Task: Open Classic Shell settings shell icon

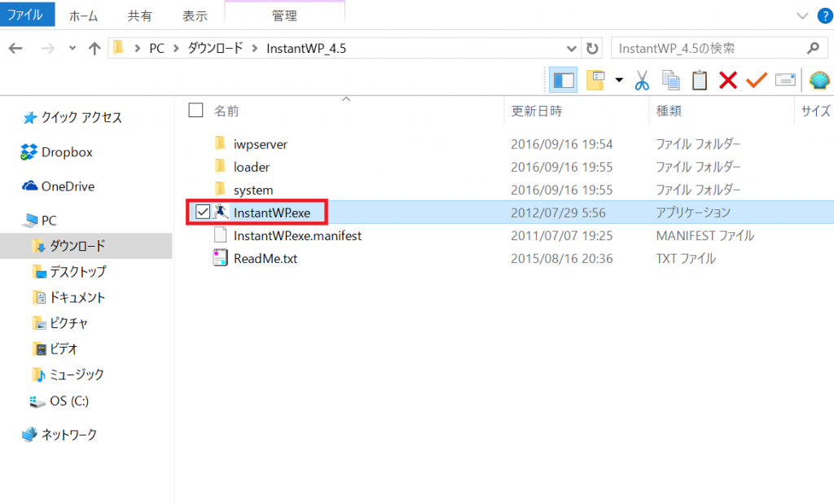Action: click(x=819, y=81)
